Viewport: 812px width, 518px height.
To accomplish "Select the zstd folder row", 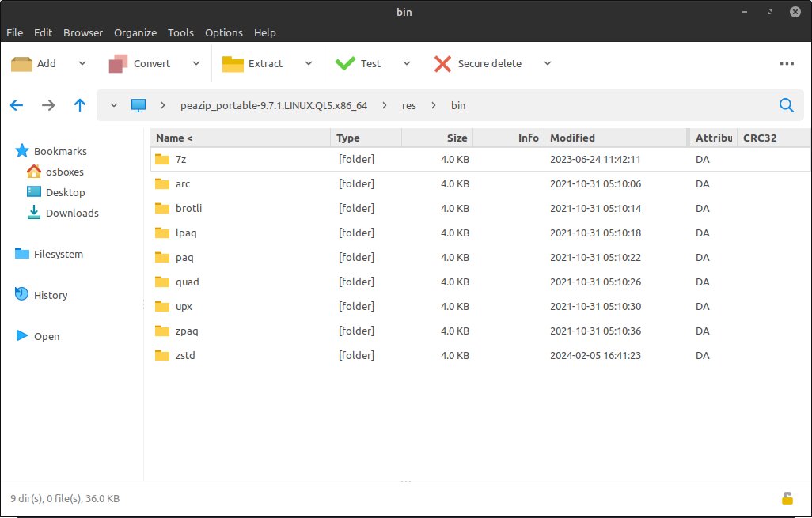I will [x=480, y=356].
